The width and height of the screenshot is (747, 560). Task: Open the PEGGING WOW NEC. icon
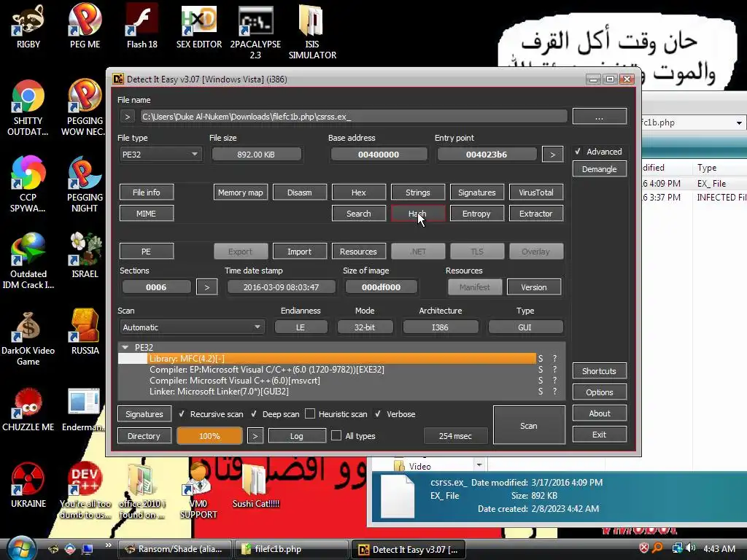point(85,109)
